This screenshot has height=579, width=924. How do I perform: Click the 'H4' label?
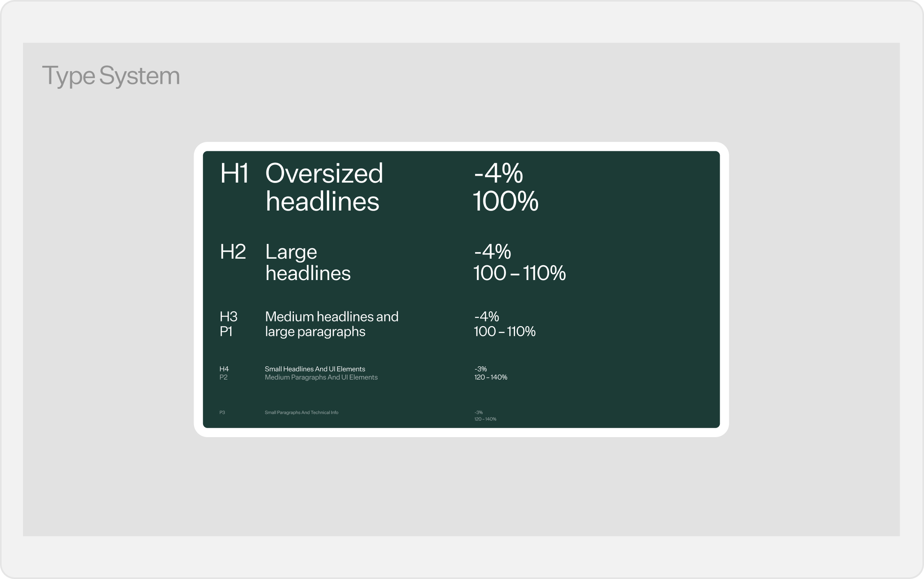coord(224,369)
